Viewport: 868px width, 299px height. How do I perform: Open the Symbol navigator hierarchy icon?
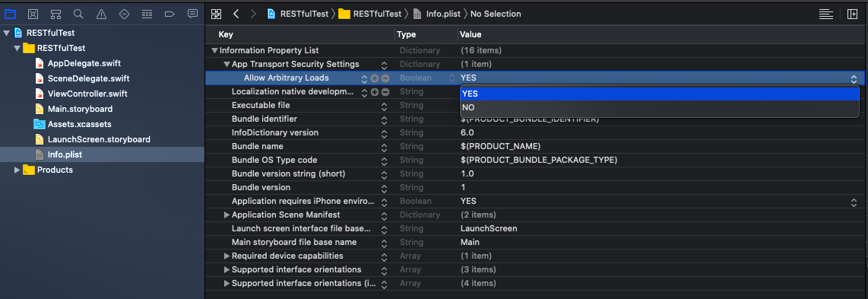click(x=55, y=14)
